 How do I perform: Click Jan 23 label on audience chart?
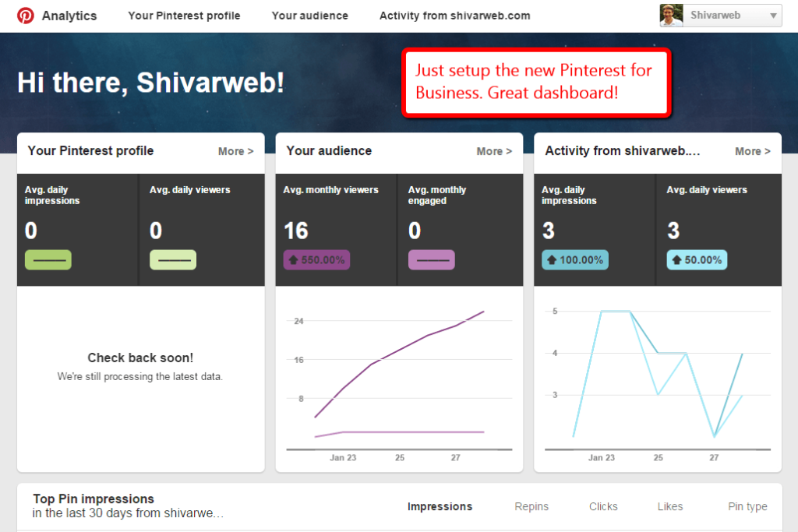pyautogui.click(x=343, y=458)
